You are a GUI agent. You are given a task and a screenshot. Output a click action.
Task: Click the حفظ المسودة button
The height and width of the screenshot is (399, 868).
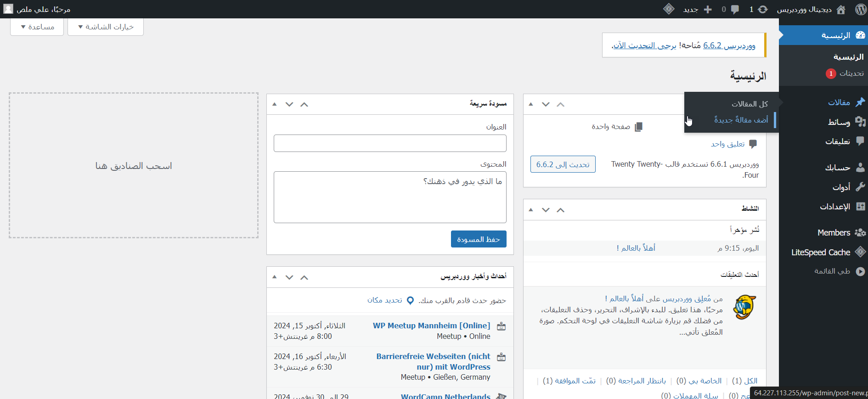click(x=479, y=239)
